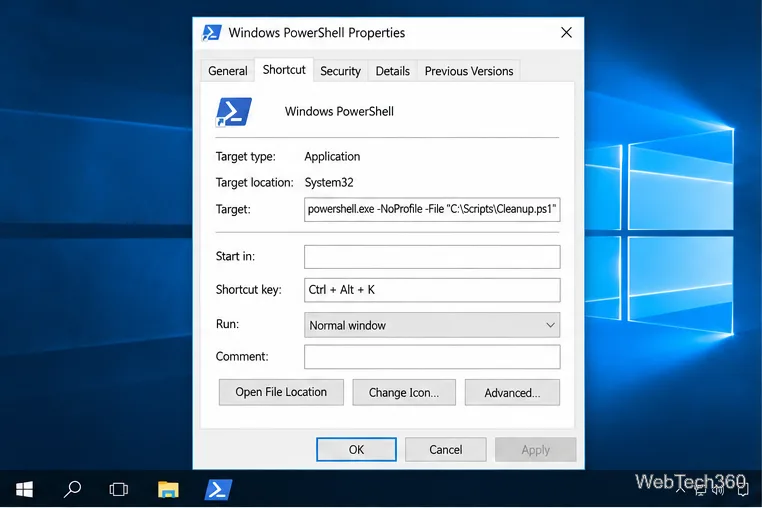
Task: Click the "Target type:" label
Action: tap(245, 157)
